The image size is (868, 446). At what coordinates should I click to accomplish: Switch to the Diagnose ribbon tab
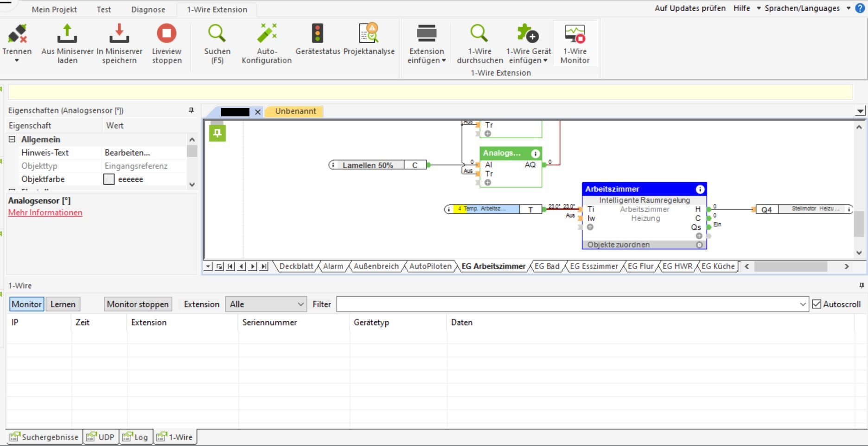[x=148, y=9]
